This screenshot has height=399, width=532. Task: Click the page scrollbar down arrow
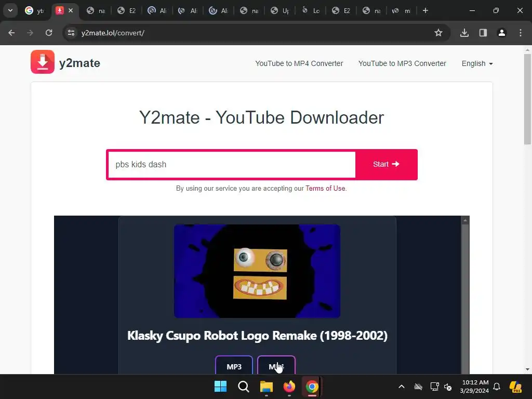(x=527, y=369)
